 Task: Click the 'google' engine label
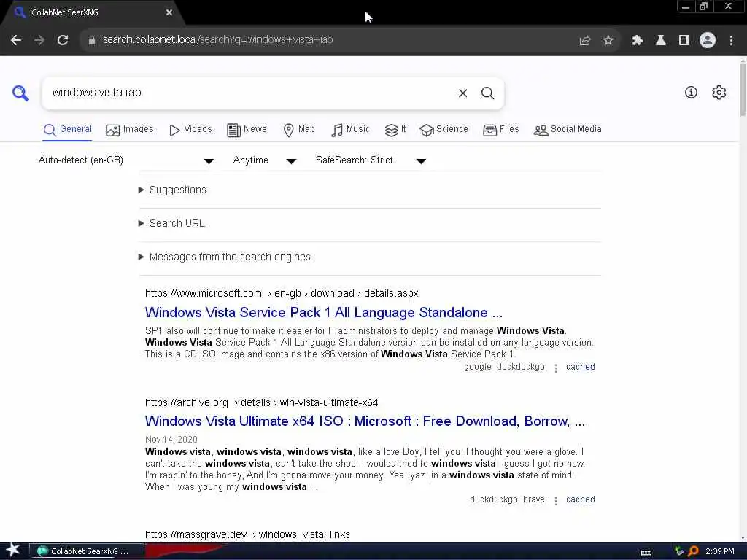(x=477, y=367)
